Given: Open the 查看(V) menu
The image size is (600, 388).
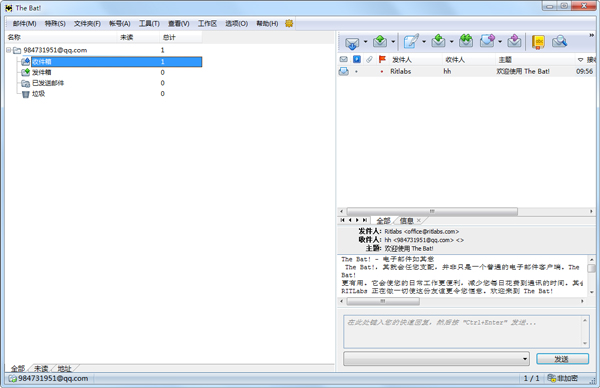Looking at the screenshot, I should point(179,24).
